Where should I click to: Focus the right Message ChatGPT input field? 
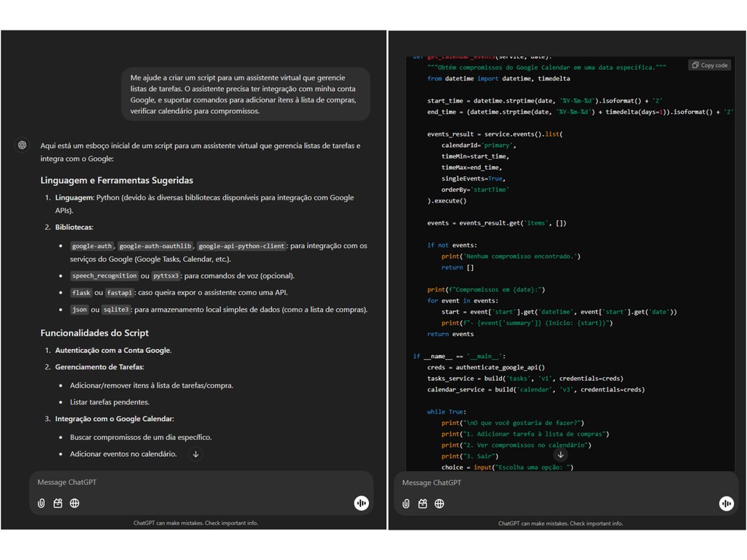pyautogui.click(x=566, y=483)
